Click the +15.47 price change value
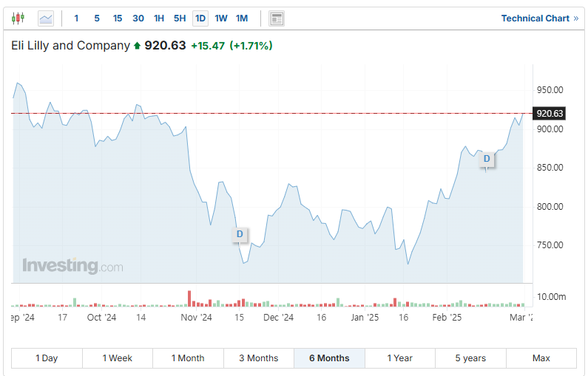Screen dimensions: 588x376 (208, 46)
